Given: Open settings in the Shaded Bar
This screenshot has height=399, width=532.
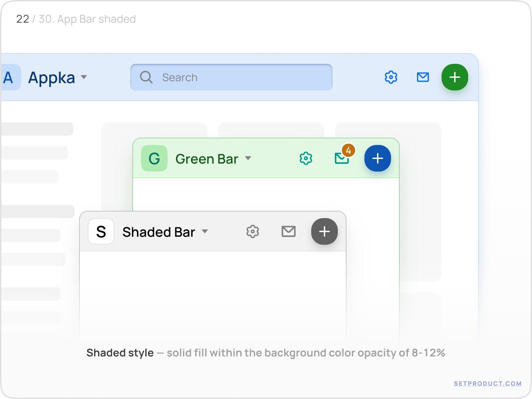Looking at the screenshot, I should [x=253, y=231].
